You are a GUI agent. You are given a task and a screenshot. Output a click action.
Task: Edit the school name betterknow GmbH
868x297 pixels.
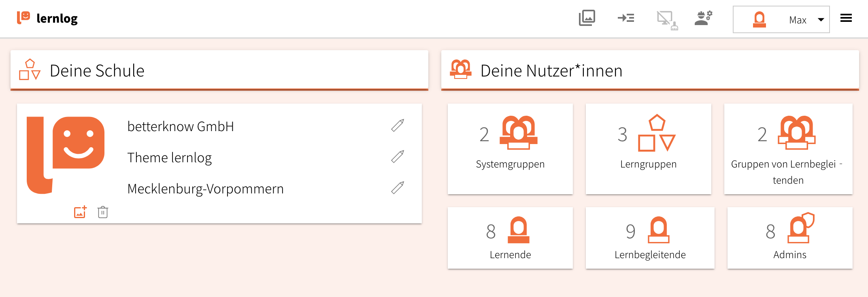click(x=398, y=126)
